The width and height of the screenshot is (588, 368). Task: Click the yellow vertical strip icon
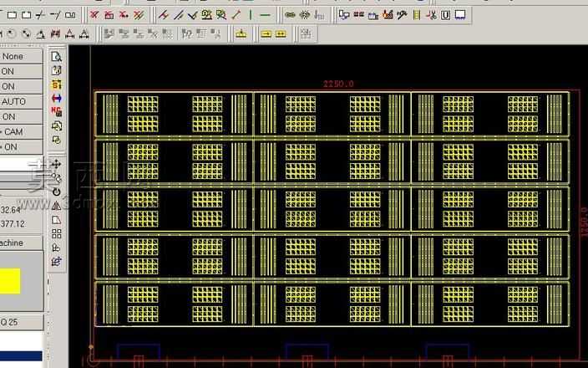pos(417,15)
